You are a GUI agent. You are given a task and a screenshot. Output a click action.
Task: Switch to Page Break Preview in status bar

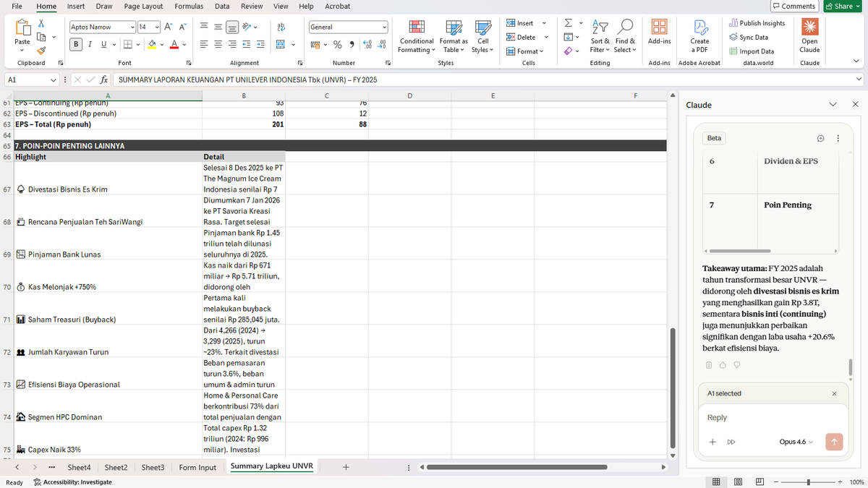tap(760, 482)
